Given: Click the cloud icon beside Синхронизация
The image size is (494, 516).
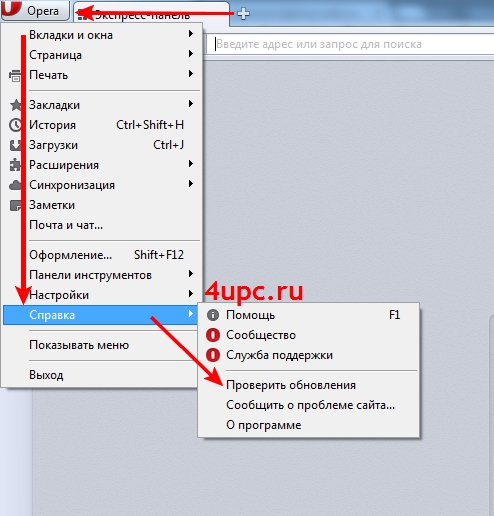Looking at the screenshot, I should point(15,185).
